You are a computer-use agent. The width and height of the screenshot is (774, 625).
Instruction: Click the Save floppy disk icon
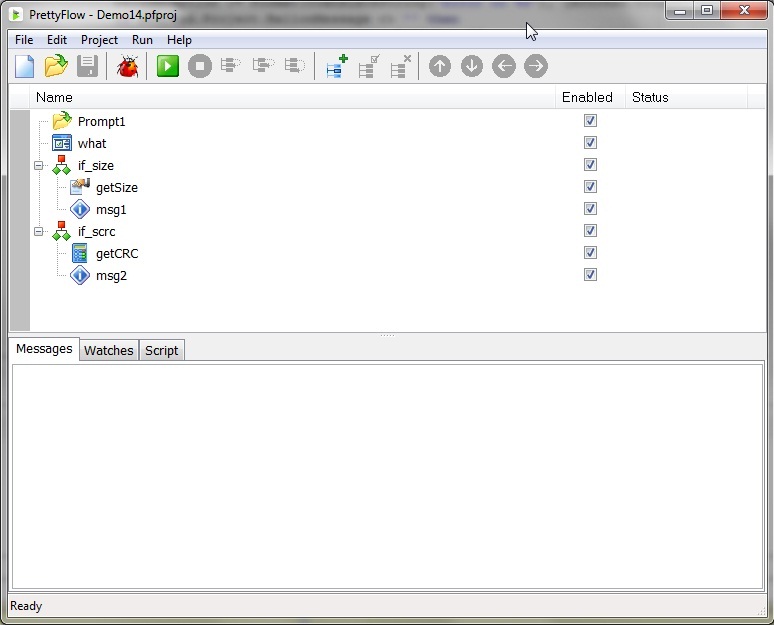click(x=87, y=66)
